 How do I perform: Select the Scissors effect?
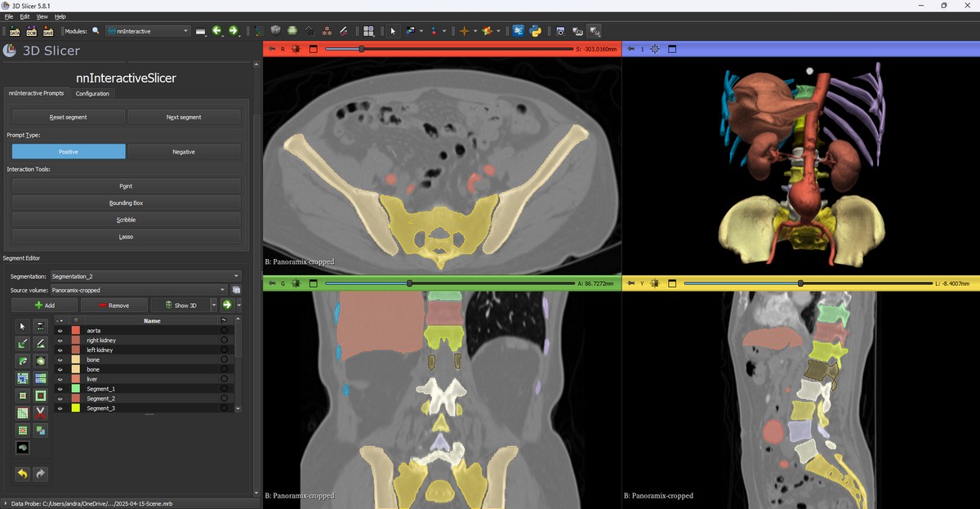click(x=40, y=413)
